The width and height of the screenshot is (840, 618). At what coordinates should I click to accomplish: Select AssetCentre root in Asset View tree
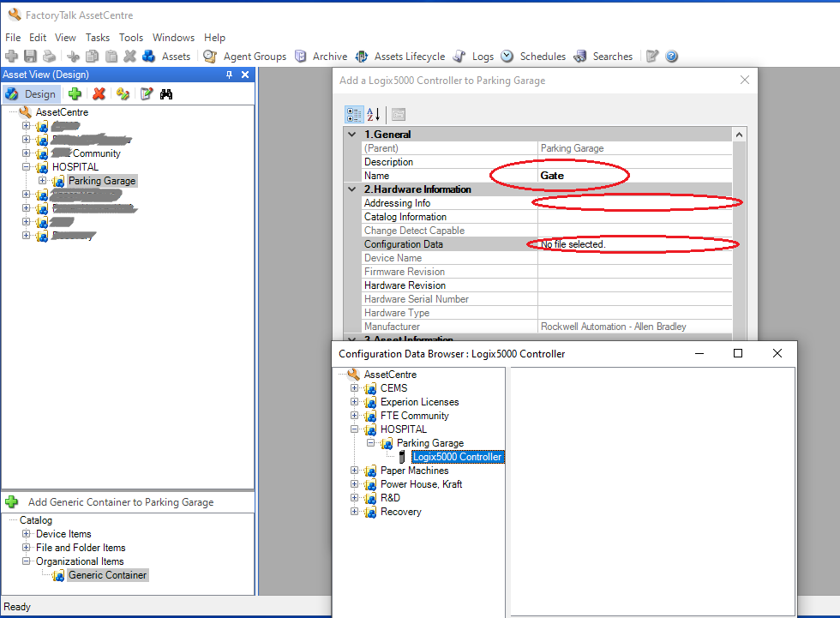click(x=62, y=112)
